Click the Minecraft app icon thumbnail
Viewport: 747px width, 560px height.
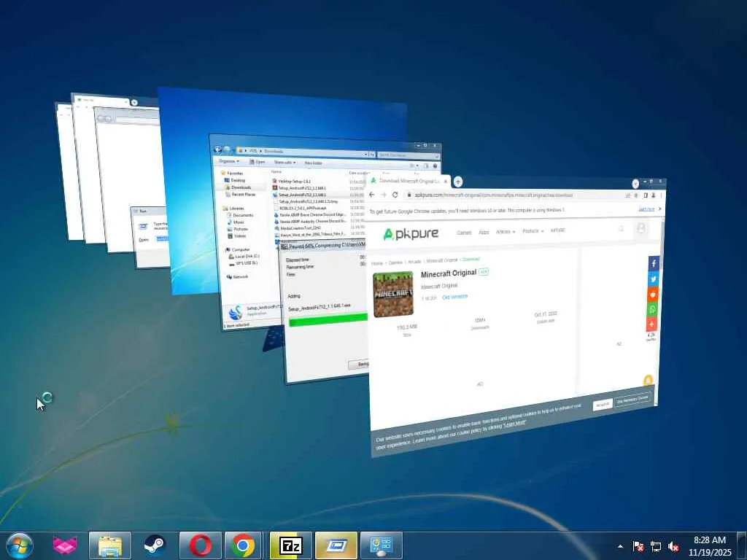pyautogui.click(x=393, y=295)
